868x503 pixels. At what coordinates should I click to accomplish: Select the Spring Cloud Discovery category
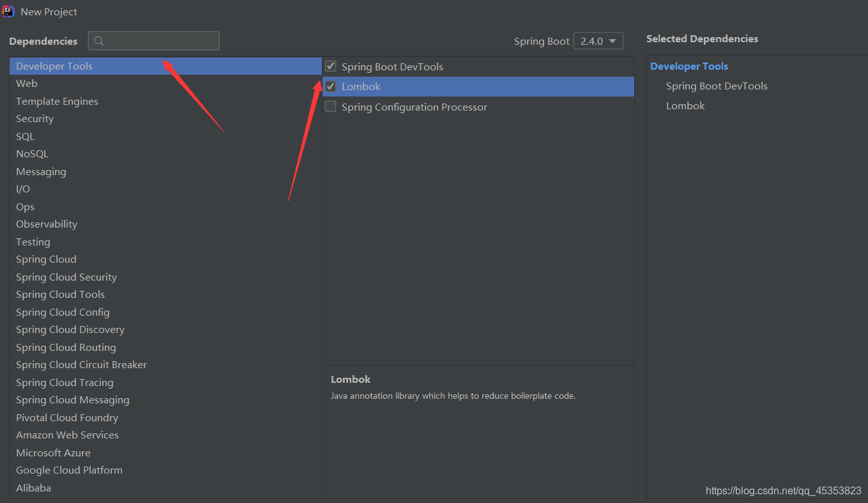point(165,329)
